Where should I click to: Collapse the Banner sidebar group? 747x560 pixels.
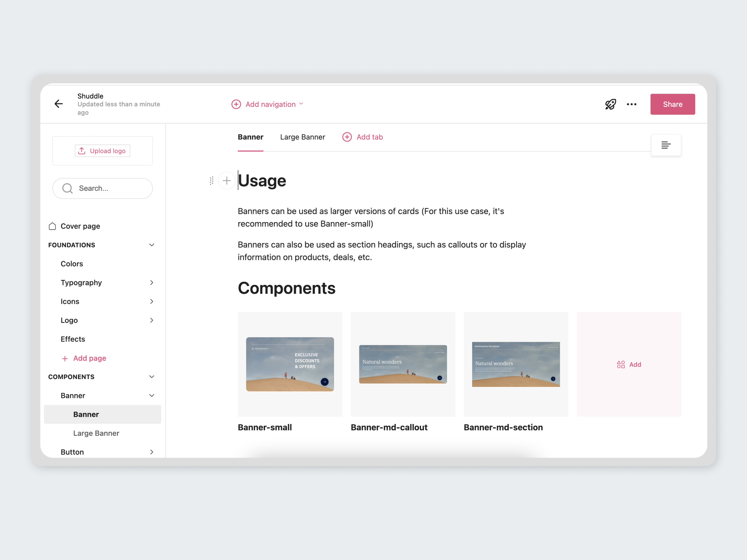tap(152, 396)
